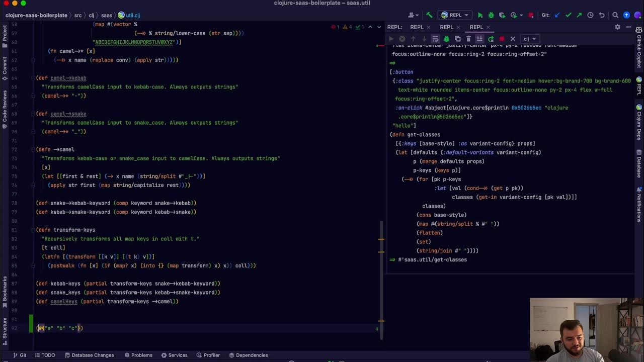Click the REPL reconnect/rerun green icon

491,39
